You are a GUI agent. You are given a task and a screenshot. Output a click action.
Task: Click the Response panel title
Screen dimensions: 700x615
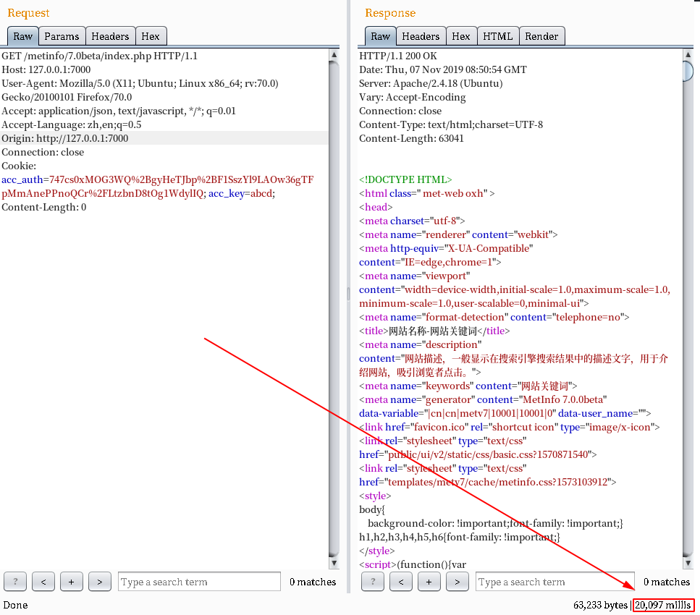(x=390, y=13)
